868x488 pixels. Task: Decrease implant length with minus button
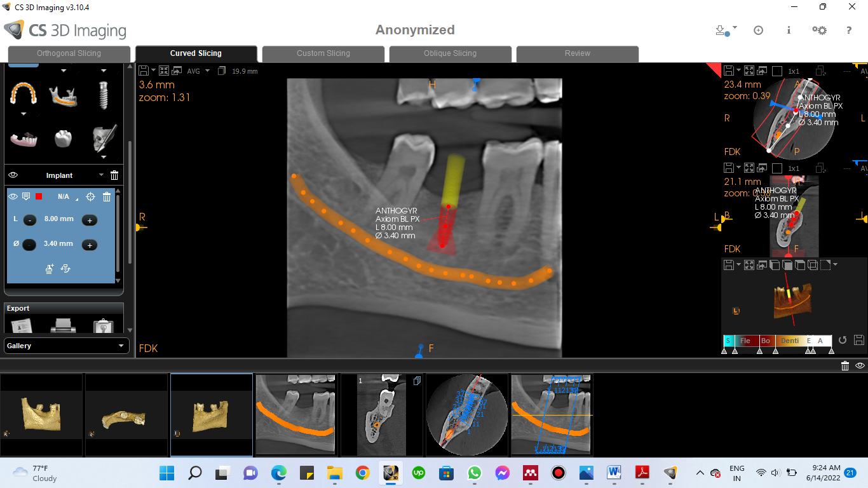(x=29, y=220)
